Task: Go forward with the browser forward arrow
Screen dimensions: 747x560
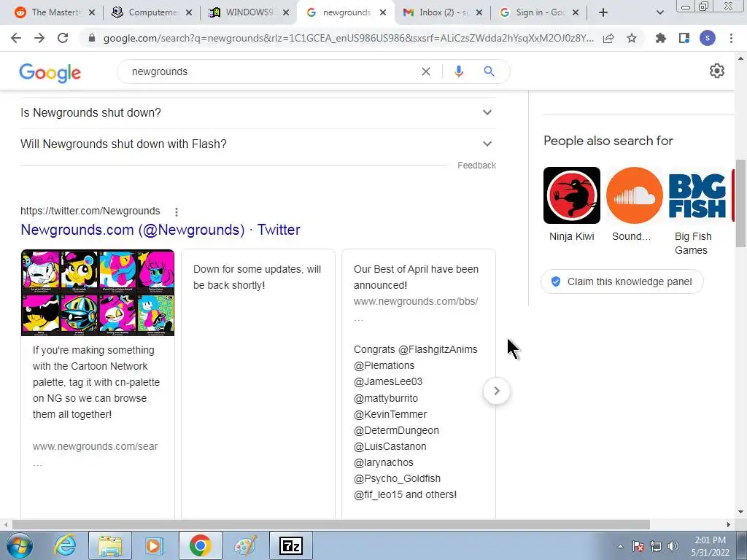Action: (39, 38)
